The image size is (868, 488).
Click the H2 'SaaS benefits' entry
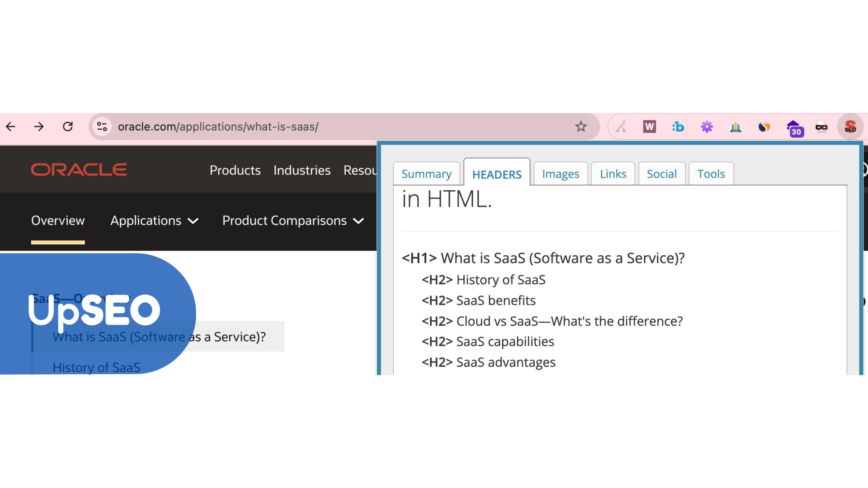pyautogui.click(x=479, y=301)
